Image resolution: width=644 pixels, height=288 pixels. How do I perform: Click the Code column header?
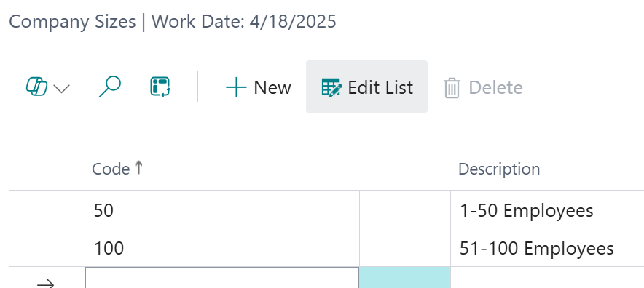click(x=111, y=169)
